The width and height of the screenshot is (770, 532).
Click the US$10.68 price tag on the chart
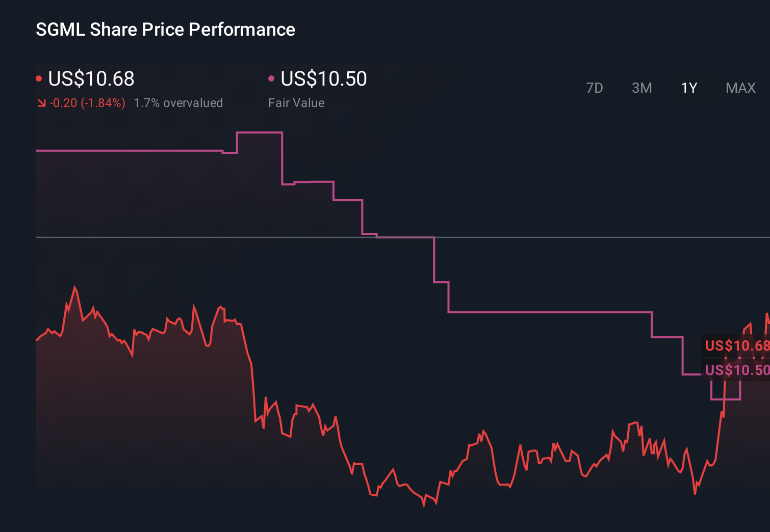tap(736, 345)
